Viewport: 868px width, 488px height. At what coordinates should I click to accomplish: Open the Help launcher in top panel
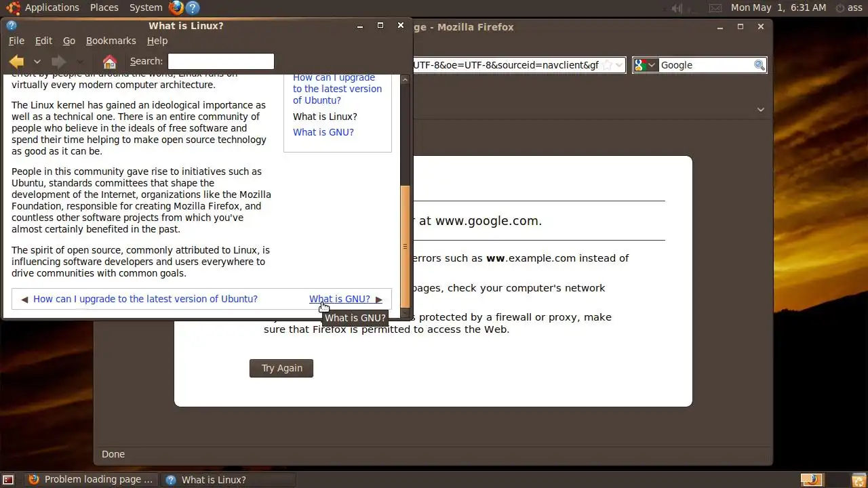click(x=193, y=8)
